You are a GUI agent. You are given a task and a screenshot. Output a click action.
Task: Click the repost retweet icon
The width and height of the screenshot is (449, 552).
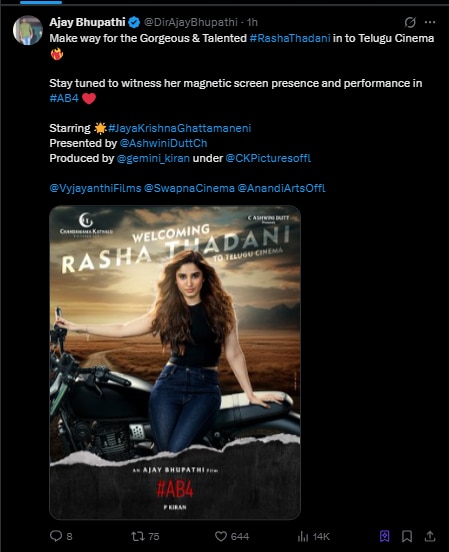138,536
